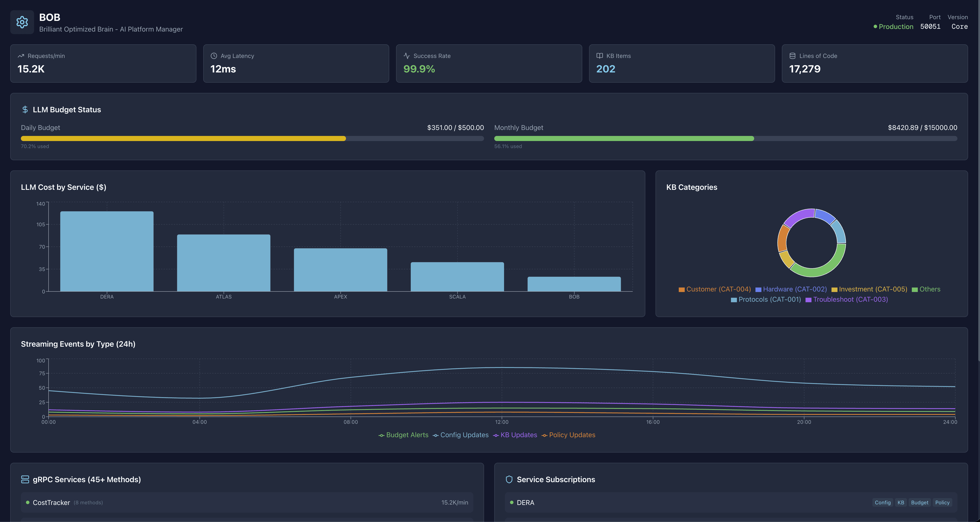Click the Success Rate pulse icon
The height and width of the screenshot is (522, 980).
407,56
